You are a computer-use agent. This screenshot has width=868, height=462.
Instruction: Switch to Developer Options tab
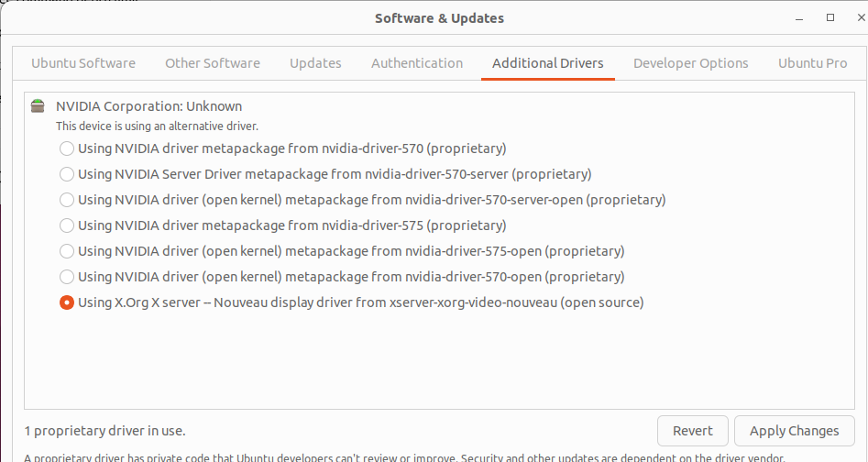coord(691,63)
